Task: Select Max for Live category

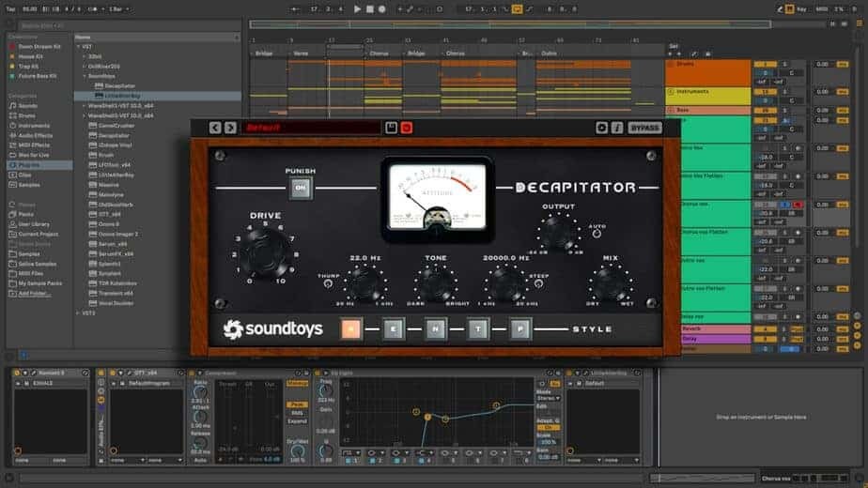Action: point(33,156)
